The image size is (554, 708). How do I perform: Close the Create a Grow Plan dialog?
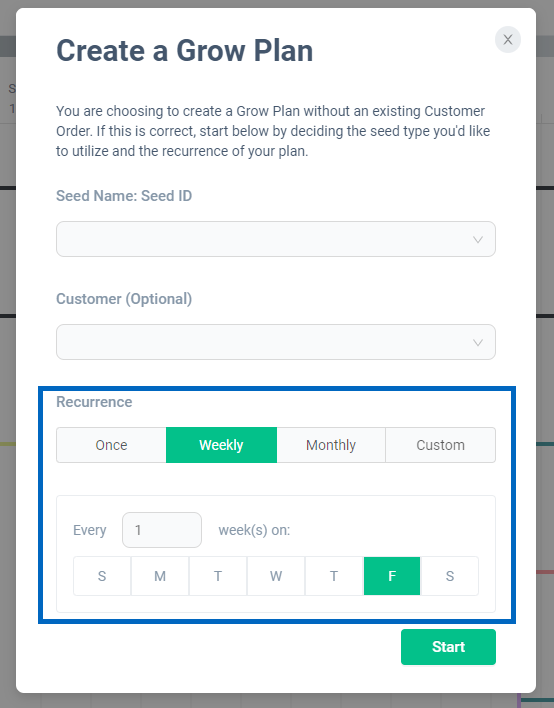507,40
